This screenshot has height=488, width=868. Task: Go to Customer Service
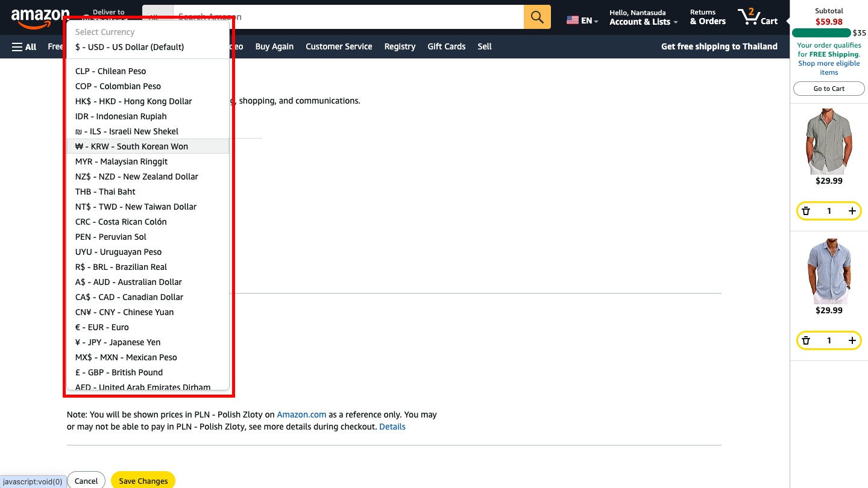(x=339, y=46)
